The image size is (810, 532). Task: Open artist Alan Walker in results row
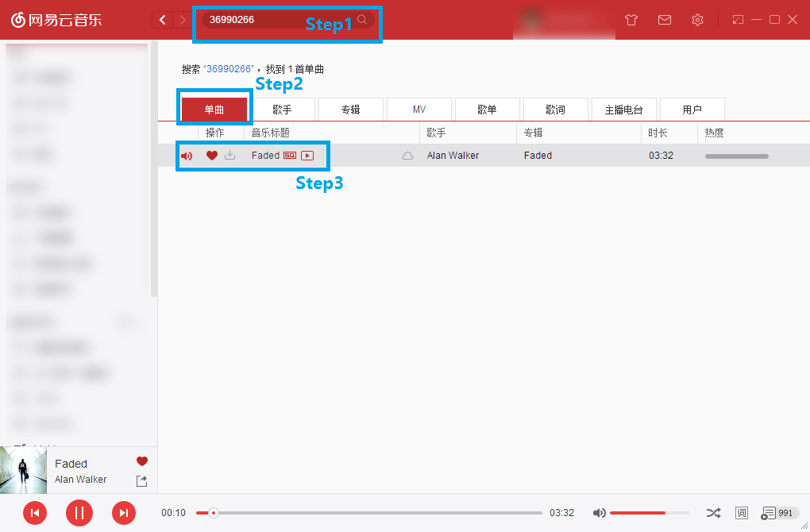pos(453,156)
